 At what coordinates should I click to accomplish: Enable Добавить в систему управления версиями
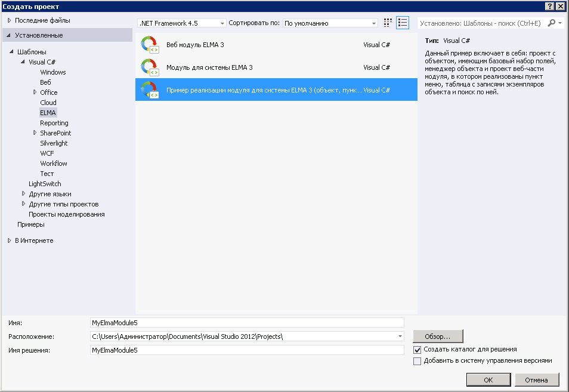[x=418, y=361]
